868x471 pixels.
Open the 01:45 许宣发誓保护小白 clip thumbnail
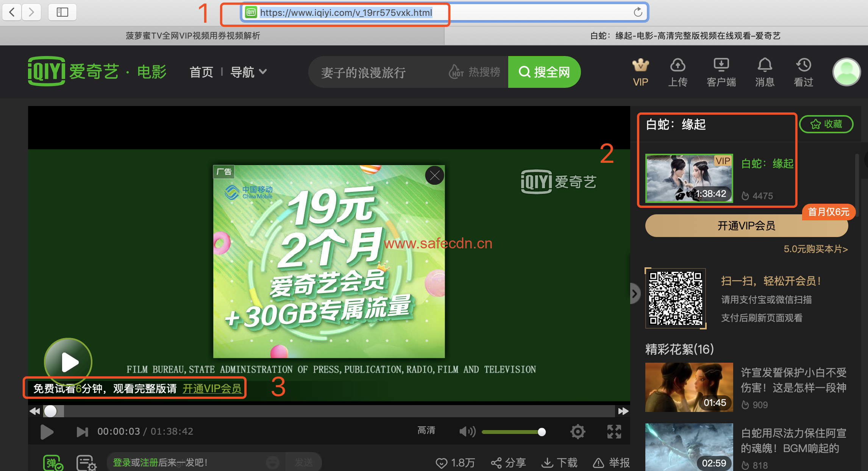pyautogui.click(x=689, y=387)
